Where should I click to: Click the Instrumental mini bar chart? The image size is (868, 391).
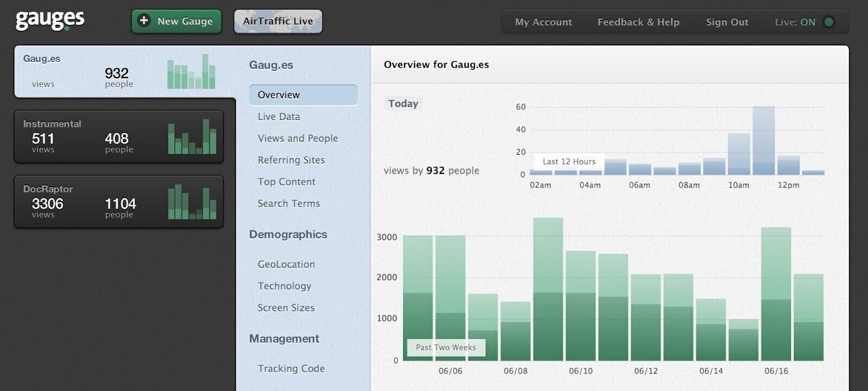coord(192,136)
